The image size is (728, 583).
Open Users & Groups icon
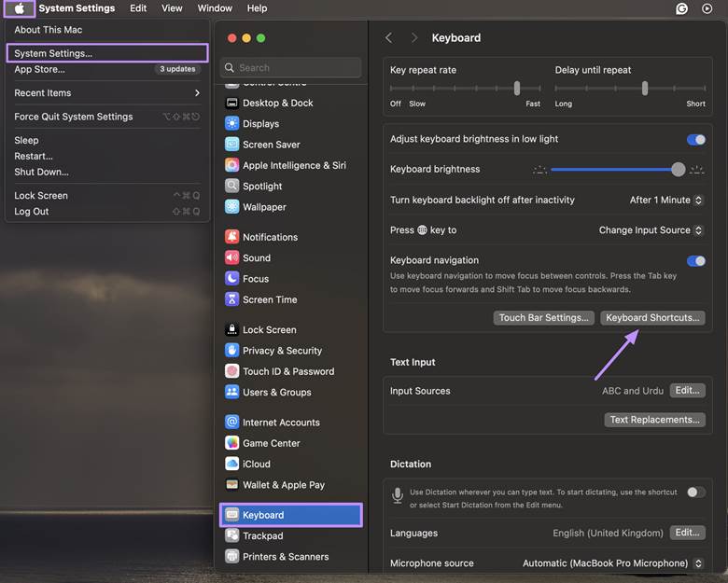pos(231,392)
